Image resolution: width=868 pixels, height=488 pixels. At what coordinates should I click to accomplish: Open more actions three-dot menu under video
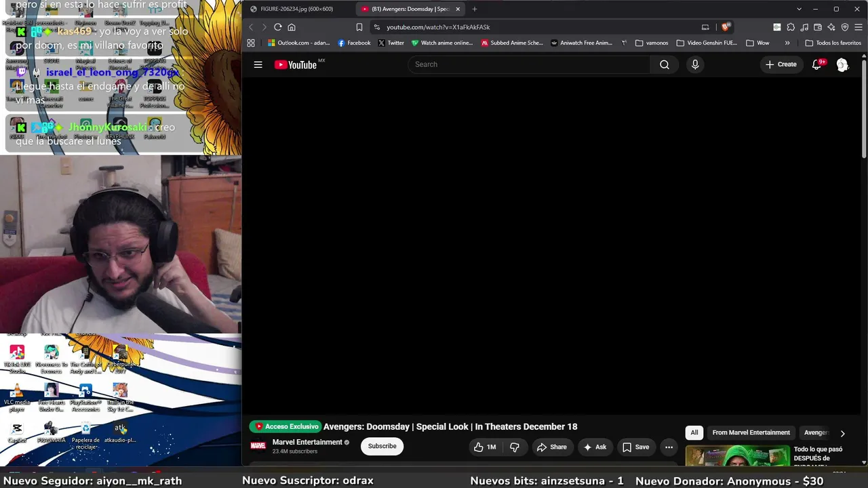[x=669, y=447]
